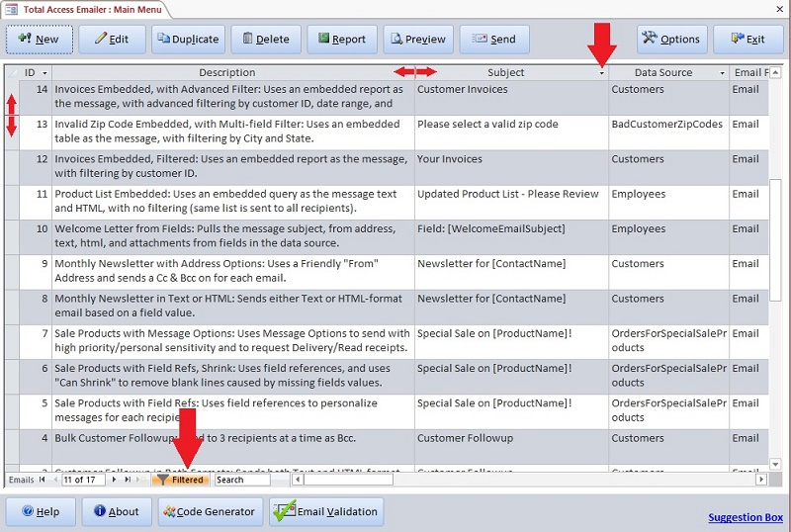This screenshot has width=791, height=532.
Task: Click the select-all corner of the datasheet
Action: click(x=12, y=73)
